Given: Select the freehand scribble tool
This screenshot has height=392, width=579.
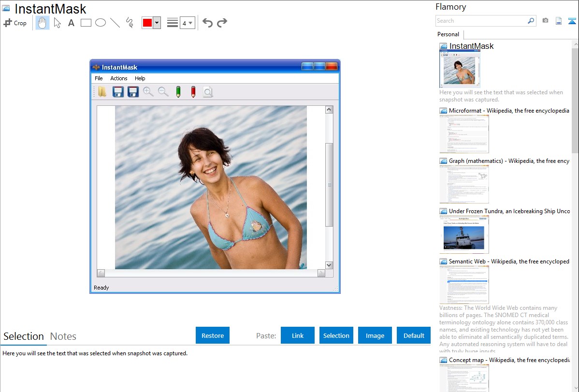Looking at the screenshot, I should click(130, 23).
